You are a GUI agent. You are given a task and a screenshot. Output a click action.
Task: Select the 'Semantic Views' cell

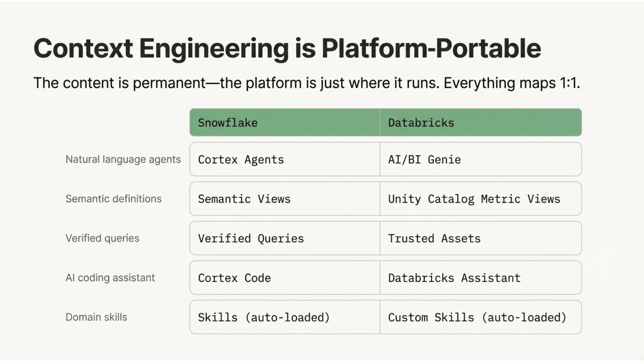point(285,199)
